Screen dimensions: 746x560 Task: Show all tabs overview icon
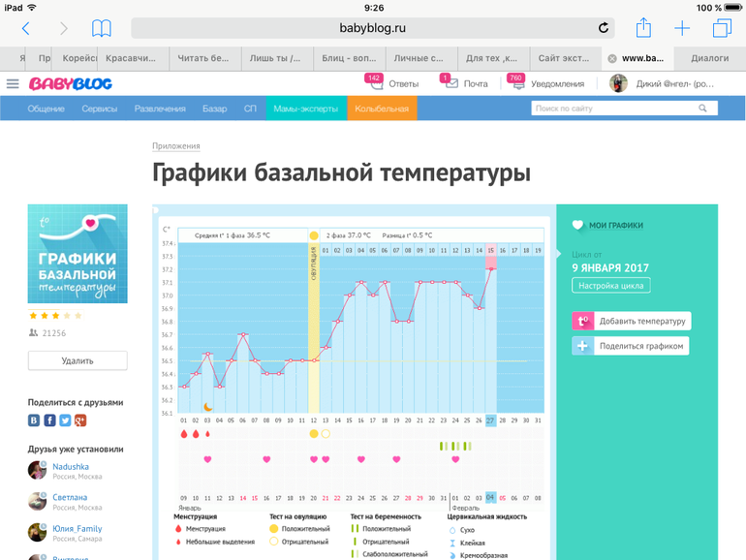pos(722,28)
